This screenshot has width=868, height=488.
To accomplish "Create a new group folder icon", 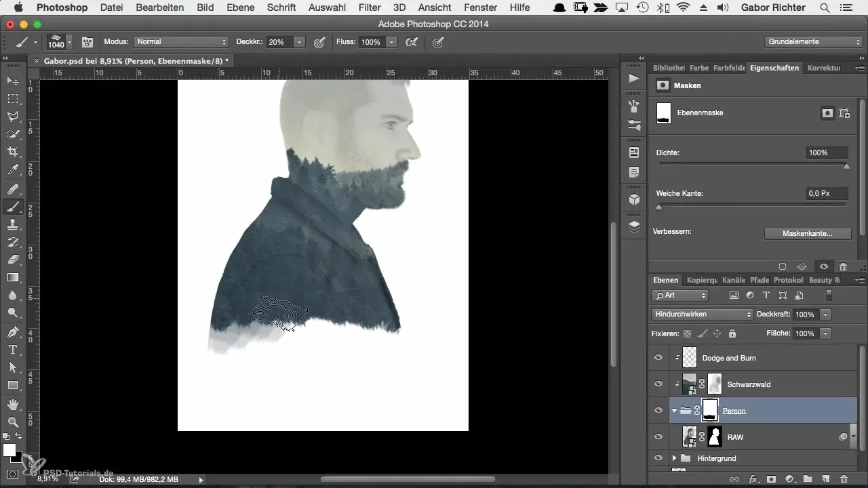I will point(808,479).
